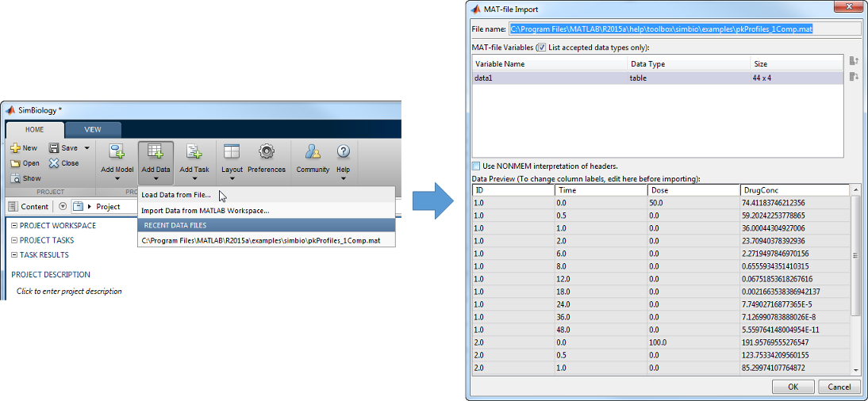This screenshot has width=868, height=401.
Task: Click OK in MAT-file Import dialog
Action: tap(793, 387)
